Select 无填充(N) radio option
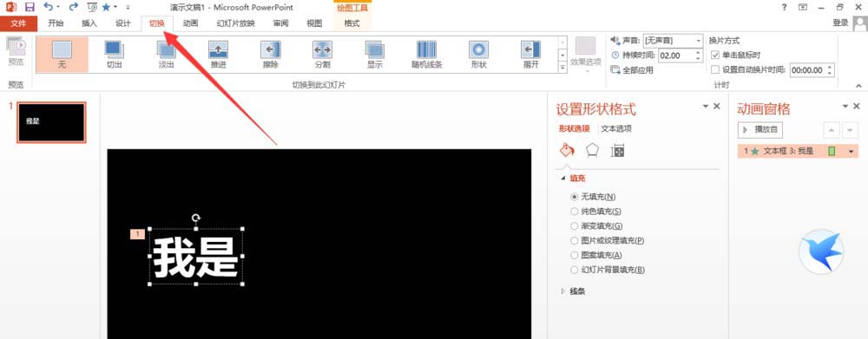The image size is (868, 339). coord(574,196)
